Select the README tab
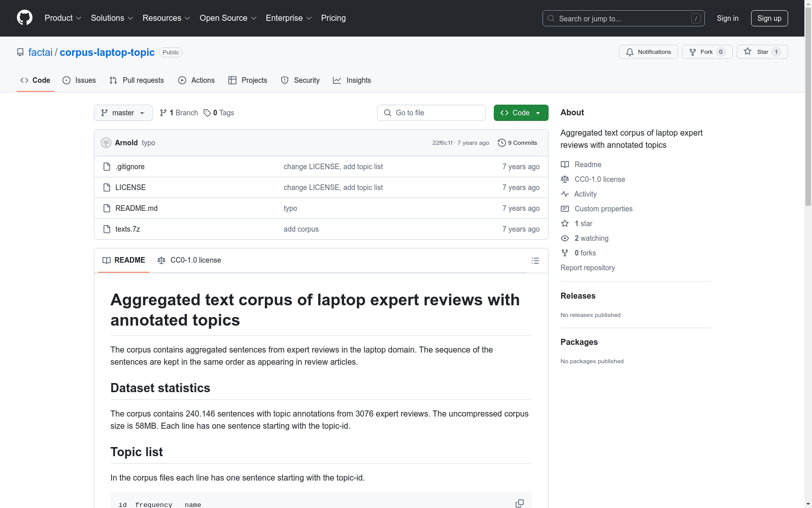812x508 pixels. pyautogui.click(x=124, y=260)
